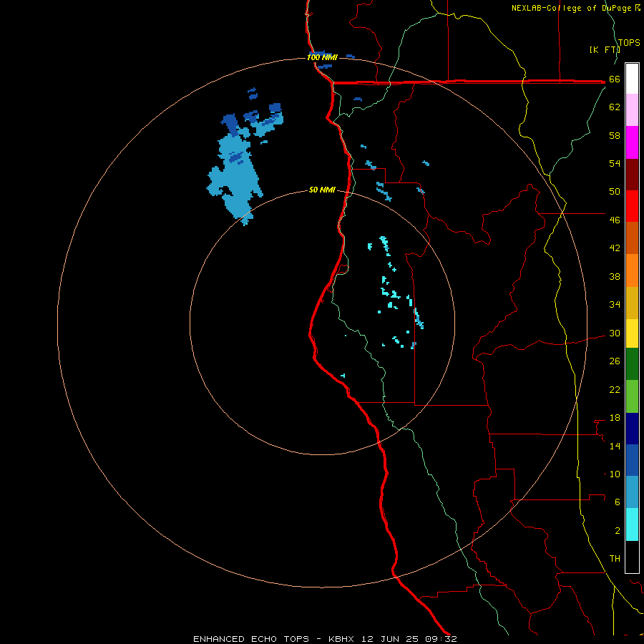Click the '38' legend value label
The image size is (644, 644).
pos(615,277)
